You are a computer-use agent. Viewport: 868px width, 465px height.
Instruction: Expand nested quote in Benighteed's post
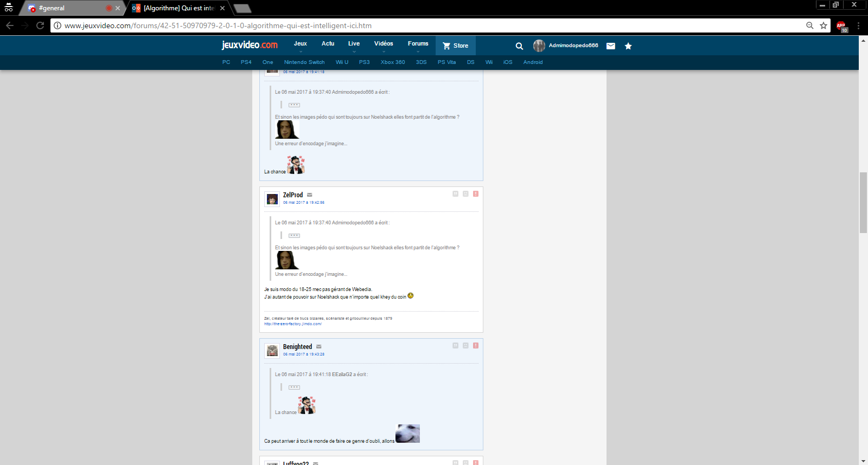294,387
